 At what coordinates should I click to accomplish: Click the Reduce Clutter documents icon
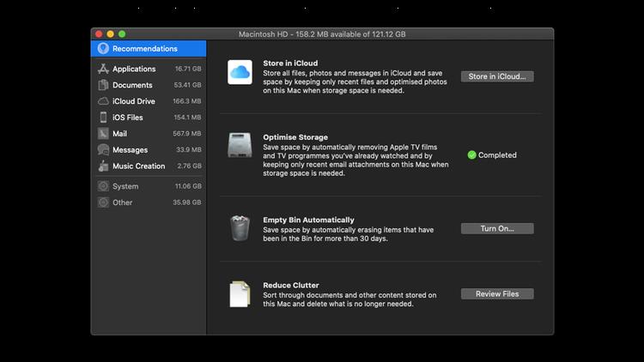coord(240,293)
